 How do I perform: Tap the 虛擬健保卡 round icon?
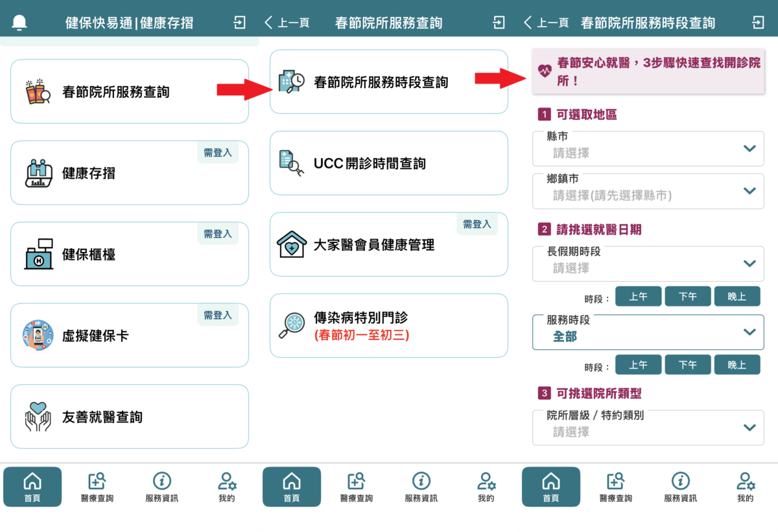pyautogui.click(x=38, y=336)
